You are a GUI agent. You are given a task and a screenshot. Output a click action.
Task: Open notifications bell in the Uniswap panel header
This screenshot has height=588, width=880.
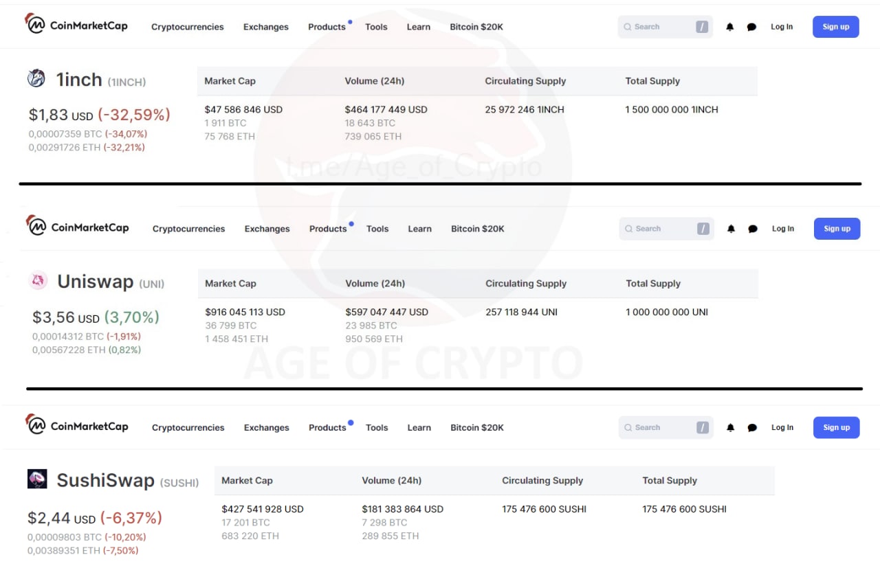point(731,229)
